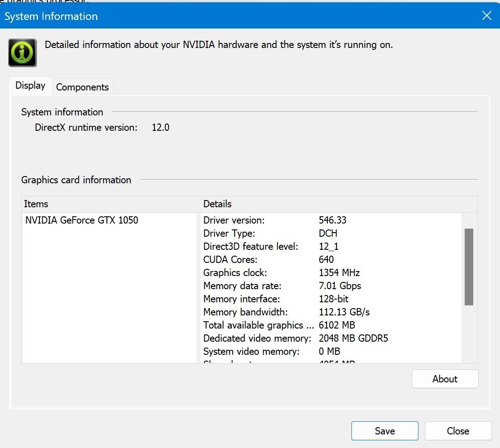Select Memory interface 128-bit value
500x448 pixels.
(x=333, y=299)
